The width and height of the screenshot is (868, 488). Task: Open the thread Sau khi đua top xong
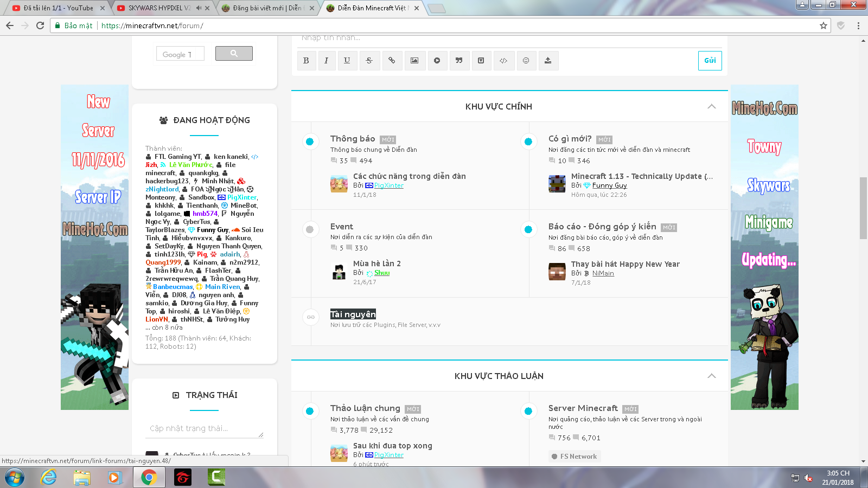click(393, 446)
